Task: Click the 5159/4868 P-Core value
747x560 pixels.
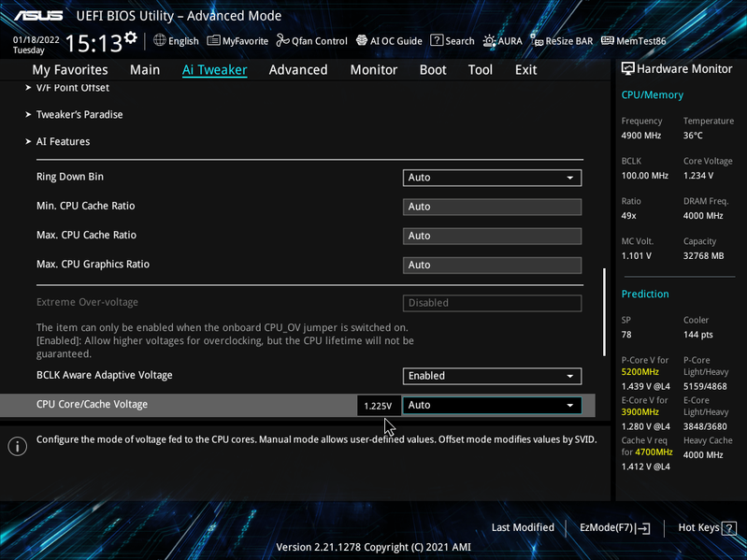Action: tap(705, 386)
